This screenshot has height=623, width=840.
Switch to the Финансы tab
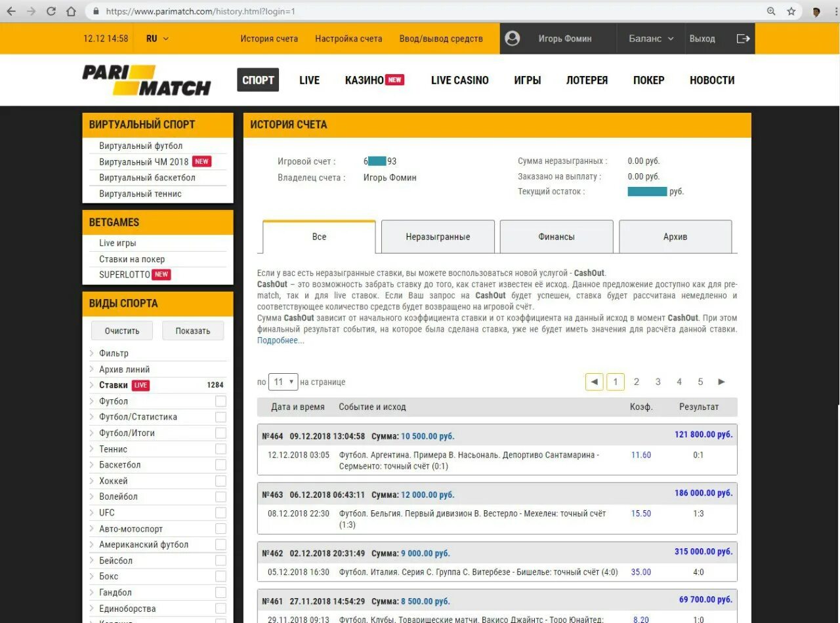pos(556,237)
